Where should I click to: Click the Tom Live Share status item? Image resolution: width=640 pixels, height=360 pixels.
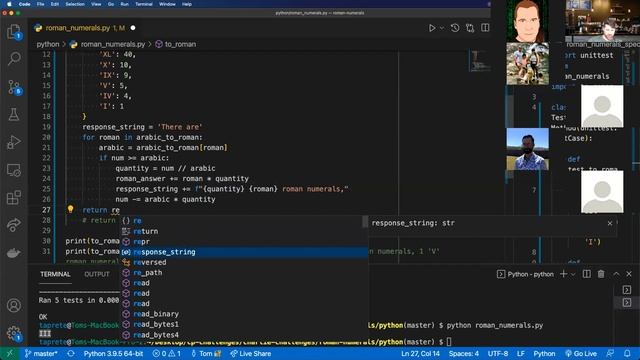[206, 353]
